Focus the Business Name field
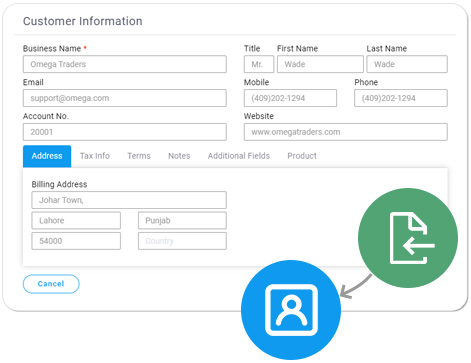 [x=125, y=64]
